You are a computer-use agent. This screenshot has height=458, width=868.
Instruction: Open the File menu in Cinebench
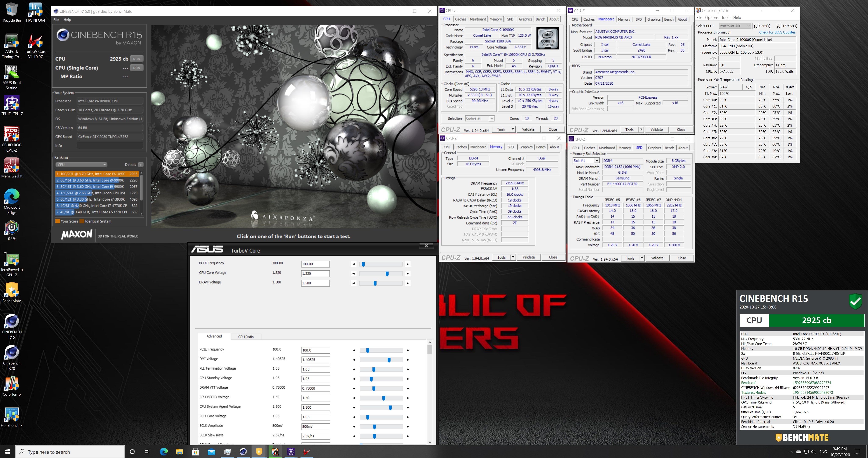pos(56,20)
